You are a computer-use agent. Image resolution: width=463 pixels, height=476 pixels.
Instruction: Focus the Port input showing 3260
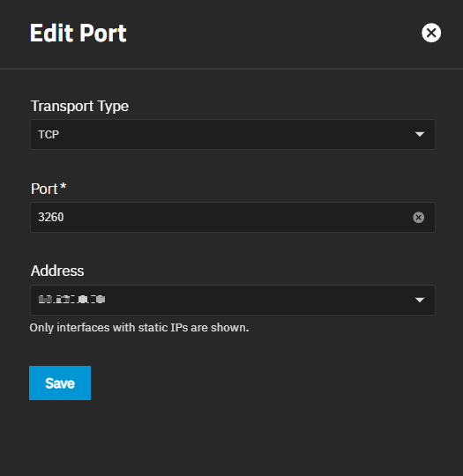(233, 218)
